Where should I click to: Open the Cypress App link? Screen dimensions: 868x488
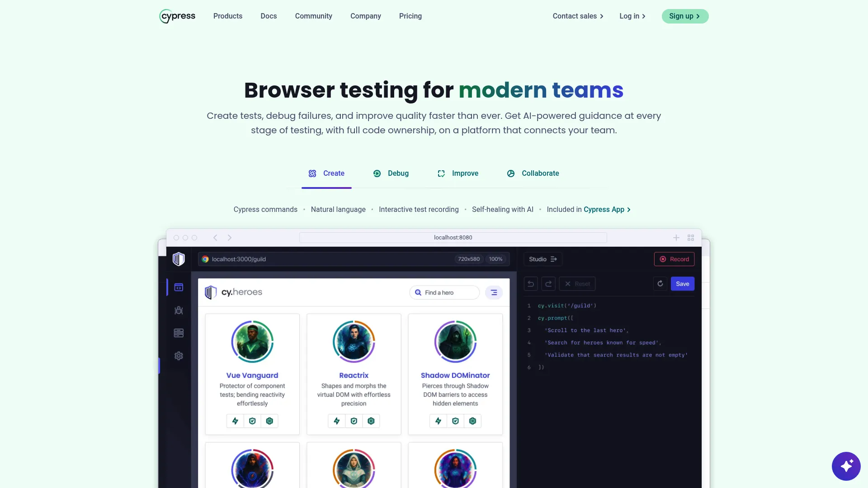point(607,210)
